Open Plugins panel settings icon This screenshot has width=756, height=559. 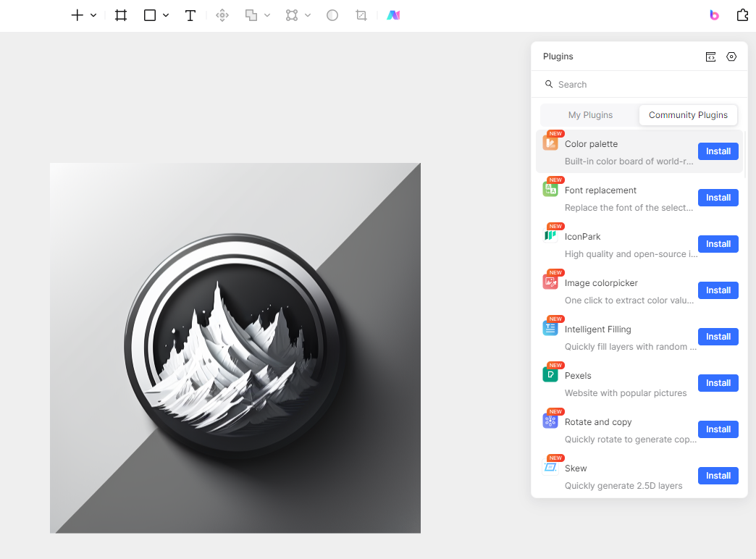pyautogui.click(x=731, y=57)
